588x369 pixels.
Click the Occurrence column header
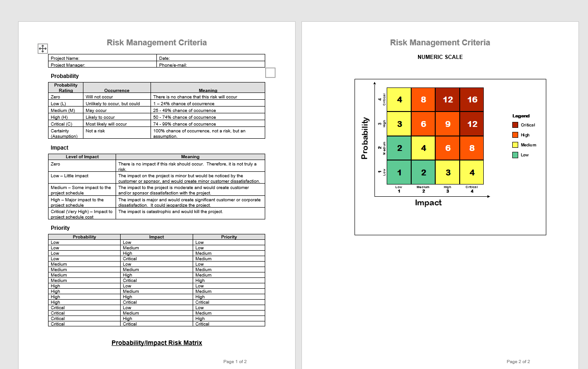point(117,90)
